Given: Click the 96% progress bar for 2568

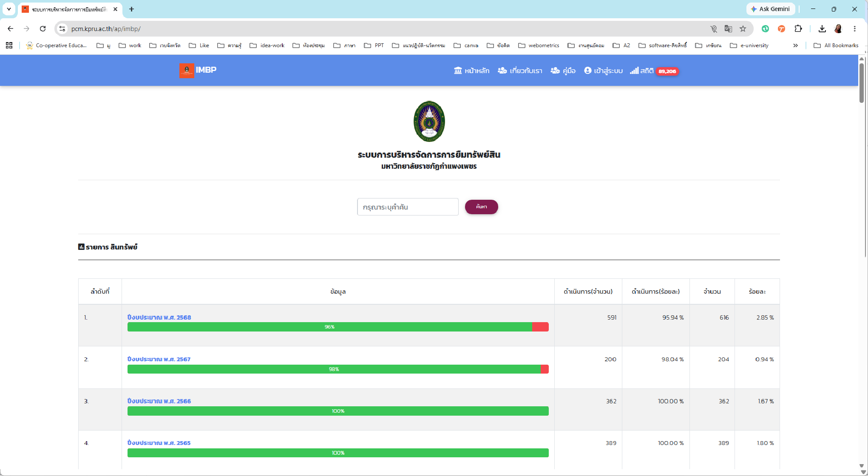Looking at the screenshot, I should click(x=338, y=327).
